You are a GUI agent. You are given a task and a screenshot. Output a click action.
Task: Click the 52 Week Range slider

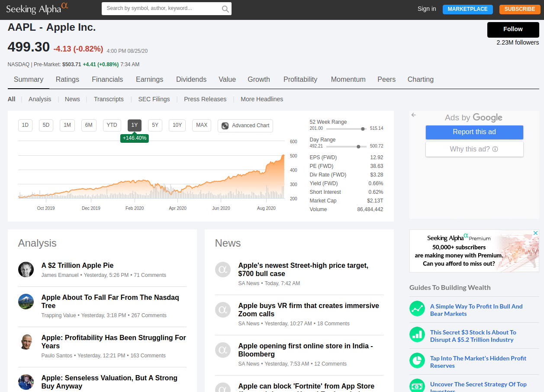tap(346, 129)
